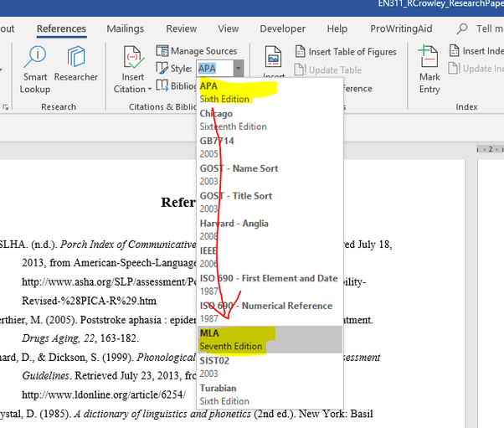Click Mark Entry button
504x428 pixels.
click(429, 70)
